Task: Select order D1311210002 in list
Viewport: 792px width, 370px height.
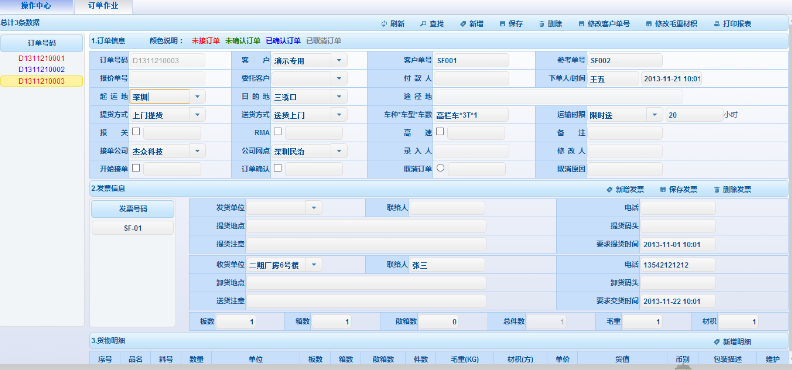Action: 42,70
